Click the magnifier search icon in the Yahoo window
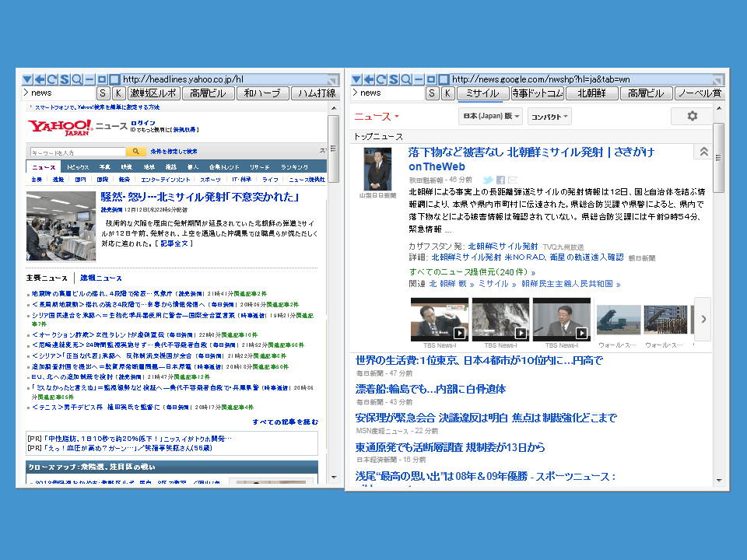The image size is (747, 560). pos(77,79)
